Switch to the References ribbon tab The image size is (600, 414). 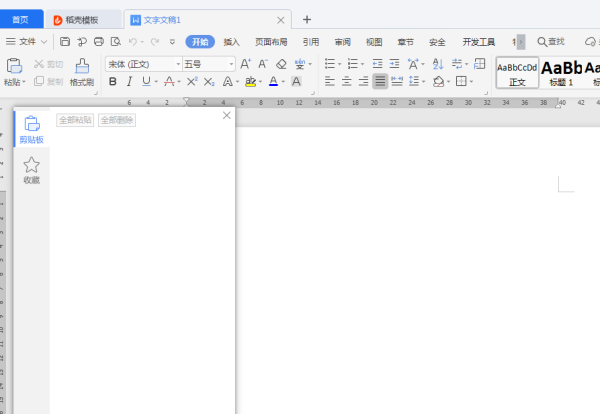311,42
